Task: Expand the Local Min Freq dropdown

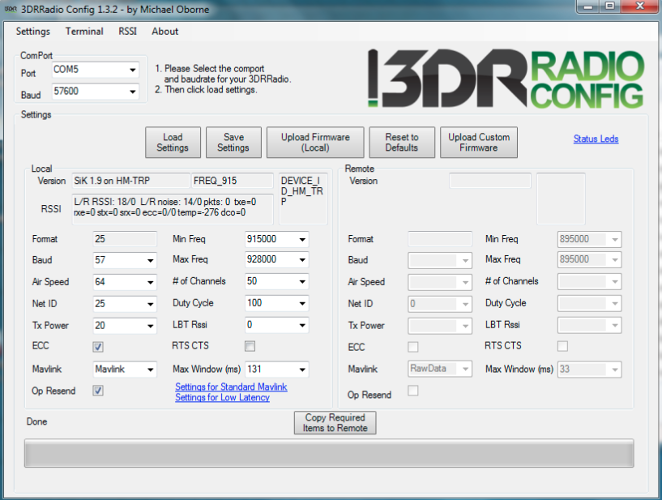Action: (x=302, y=239)
